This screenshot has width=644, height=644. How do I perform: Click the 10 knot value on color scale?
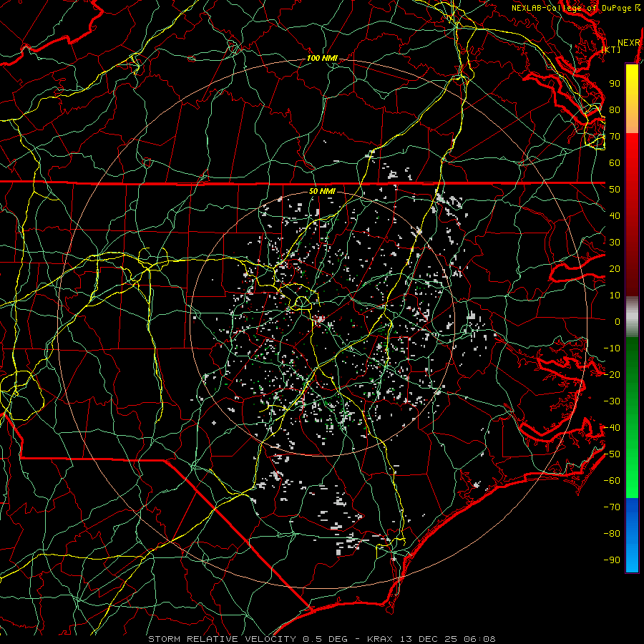(x=615, y=296)
